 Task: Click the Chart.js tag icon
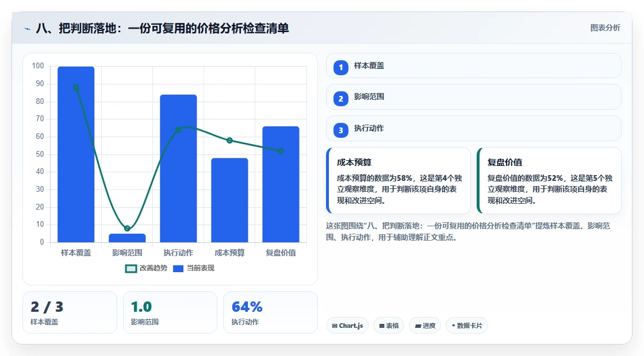(335, 326)
